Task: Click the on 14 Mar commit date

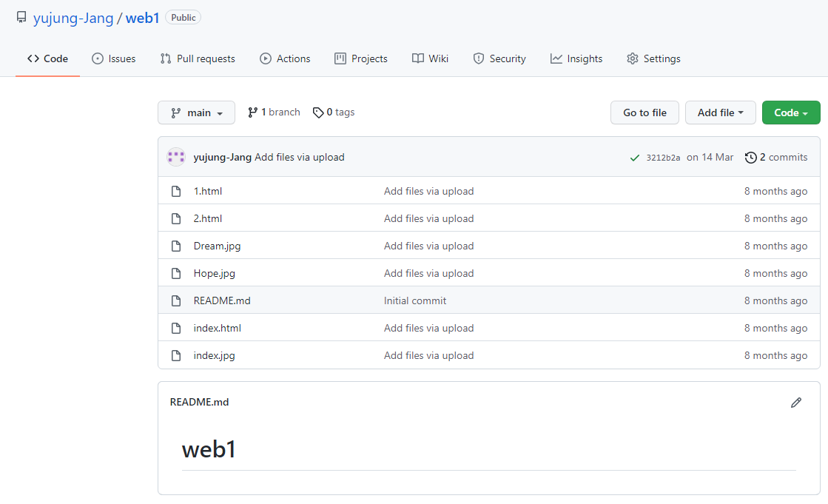Action: pyautogui.click(x=710, y=158)
